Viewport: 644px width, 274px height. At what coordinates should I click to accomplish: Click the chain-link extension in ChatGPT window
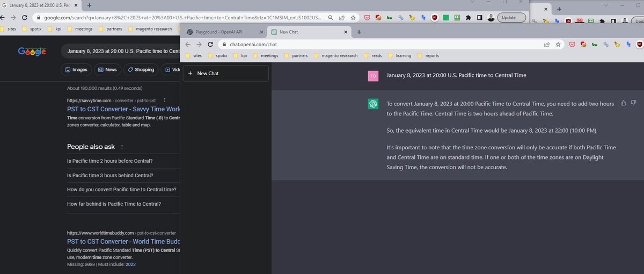[x=605, y=45]
